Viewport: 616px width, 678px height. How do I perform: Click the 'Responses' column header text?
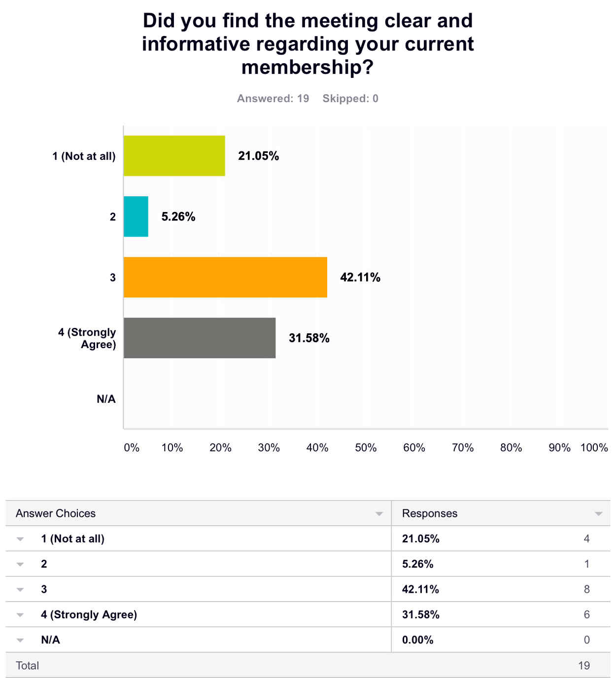tap(430, 513)
